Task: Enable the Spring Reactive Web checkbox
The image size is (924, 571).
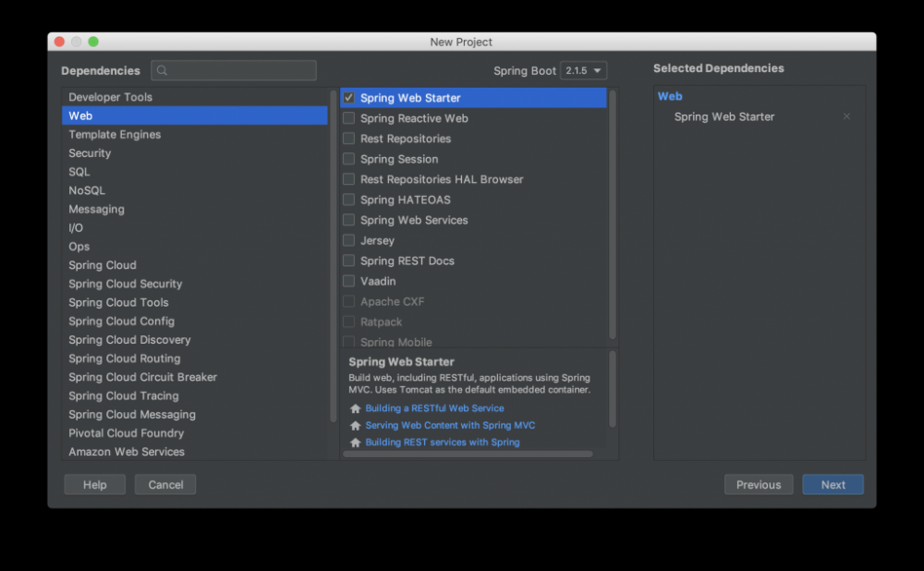Action: (x=348, y=118)
